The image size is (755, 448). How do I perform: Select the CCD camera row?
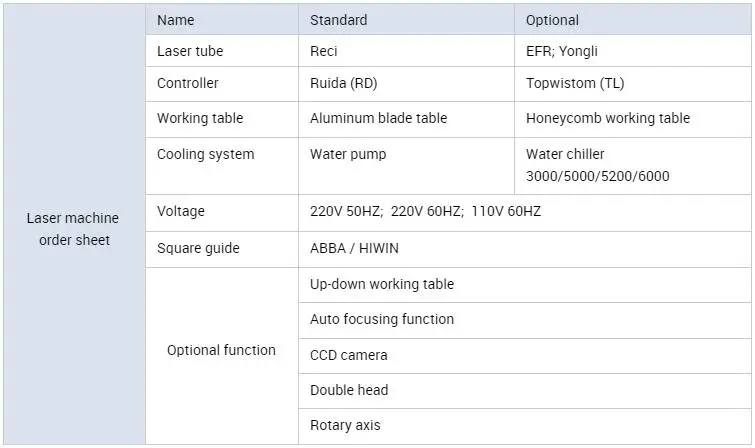click(348, 355)
